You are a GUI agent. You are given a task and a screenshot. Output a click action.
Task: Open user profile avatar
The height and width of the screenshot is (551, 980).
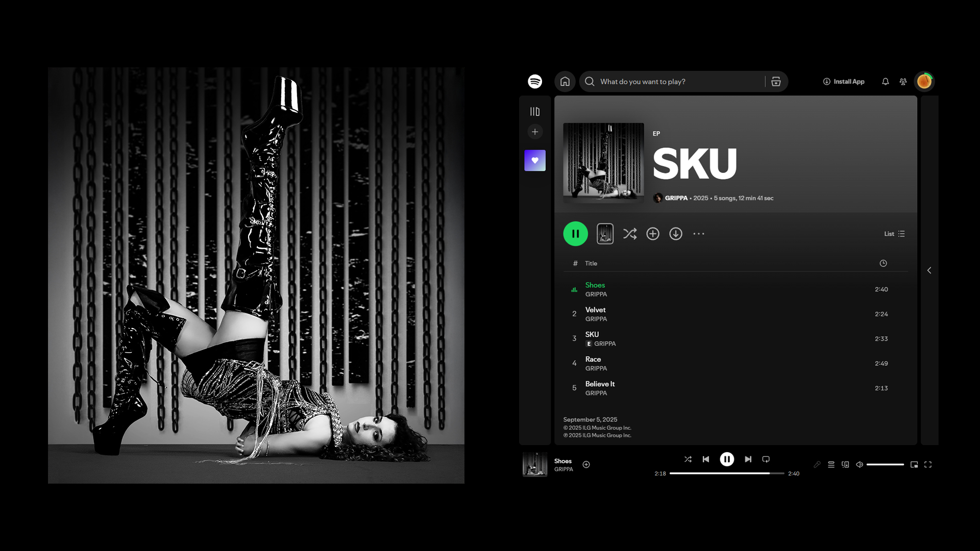924,81
